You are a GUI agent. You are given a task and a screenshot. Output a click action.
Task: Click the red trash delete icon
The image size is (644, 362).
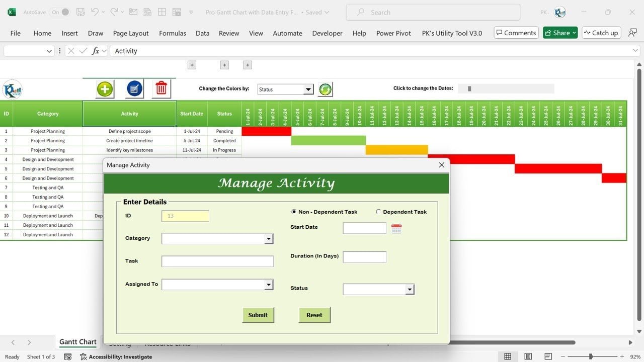(161, 89)
